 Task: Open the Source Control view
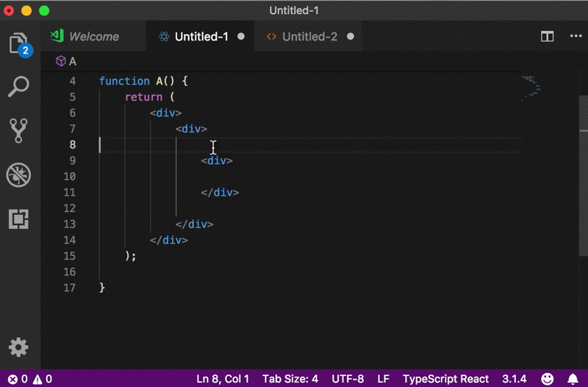click(x=18, y=131)
